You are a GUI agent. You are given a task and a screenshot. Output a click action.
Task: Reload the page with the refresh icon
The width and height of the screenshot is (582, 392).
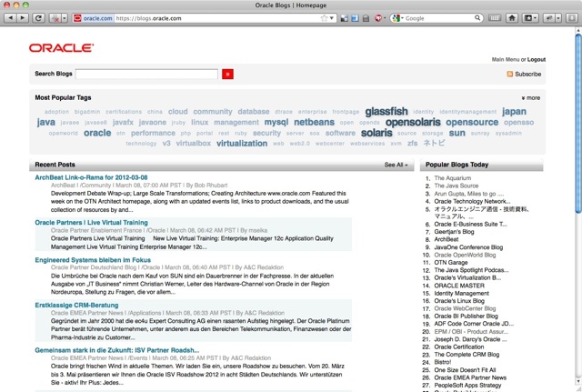tap(38, 18)
